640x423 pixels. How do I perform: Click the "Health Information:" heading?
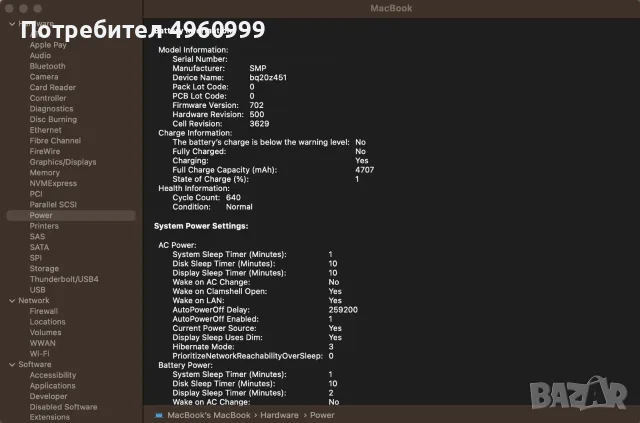(194, 189)
